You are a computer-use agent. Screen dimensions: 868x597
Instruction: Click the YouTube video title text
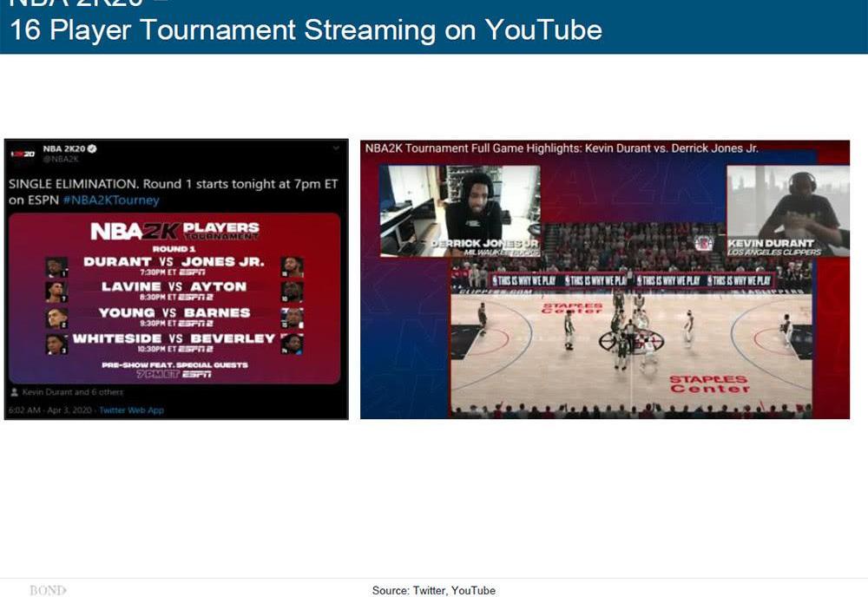point(561,148)
